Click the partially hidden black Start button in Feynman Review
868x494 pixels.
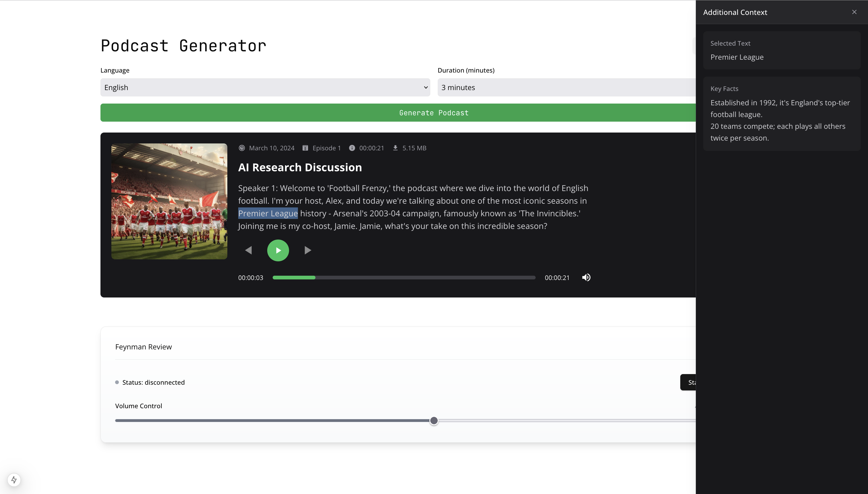pyautogui.click(x=688, y=382)
